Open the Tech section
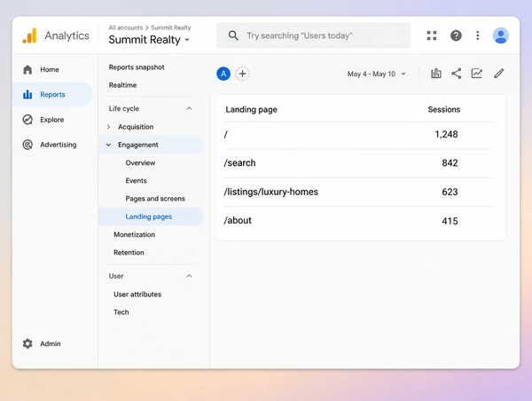This screenshot has width=532, height=401. coord(121,312)
